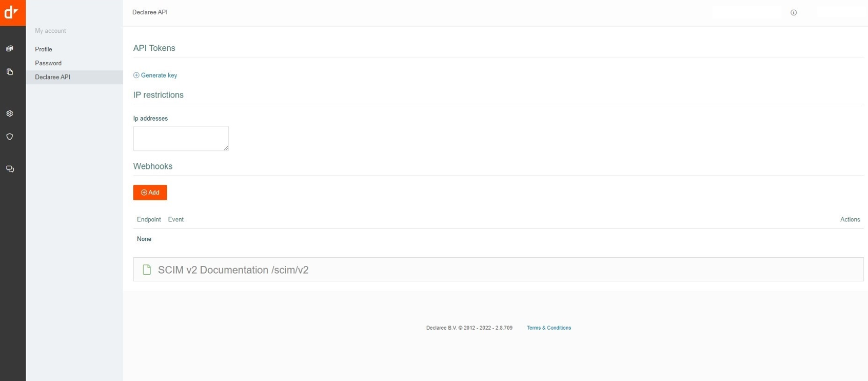
Task: Go to the Password menu item
Action: click(x=48, y=63)
